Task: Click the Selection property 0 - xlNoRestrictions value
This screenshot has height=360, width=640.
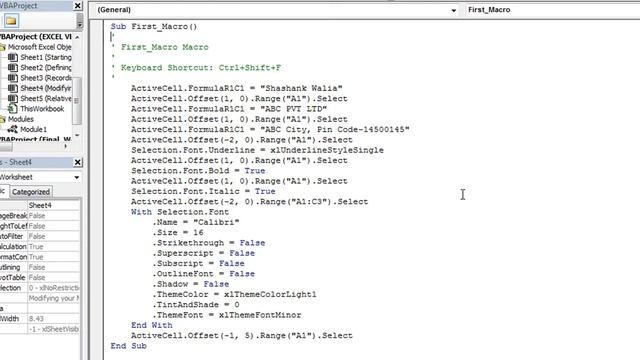Action: tap(53, 288)
